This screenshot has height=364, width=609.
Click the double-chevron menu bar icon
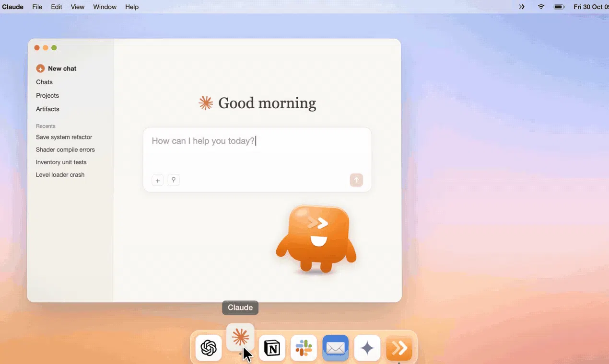pos(522,7)
